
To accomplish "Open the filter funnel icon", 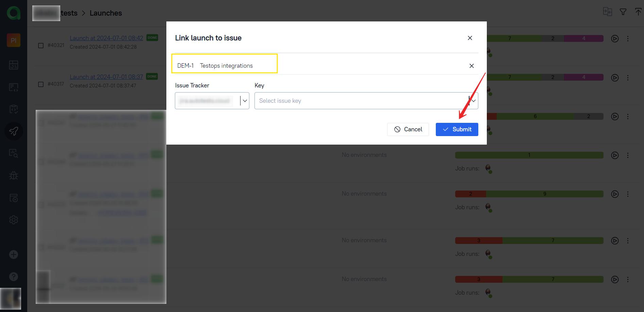I will coord(623,12).
